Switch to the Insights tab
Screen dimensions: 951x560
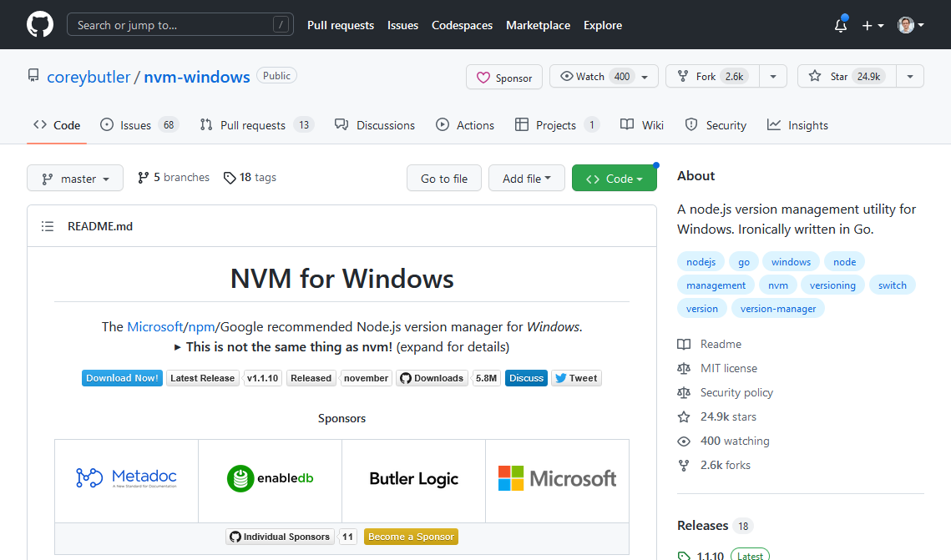tap(797, 125)
